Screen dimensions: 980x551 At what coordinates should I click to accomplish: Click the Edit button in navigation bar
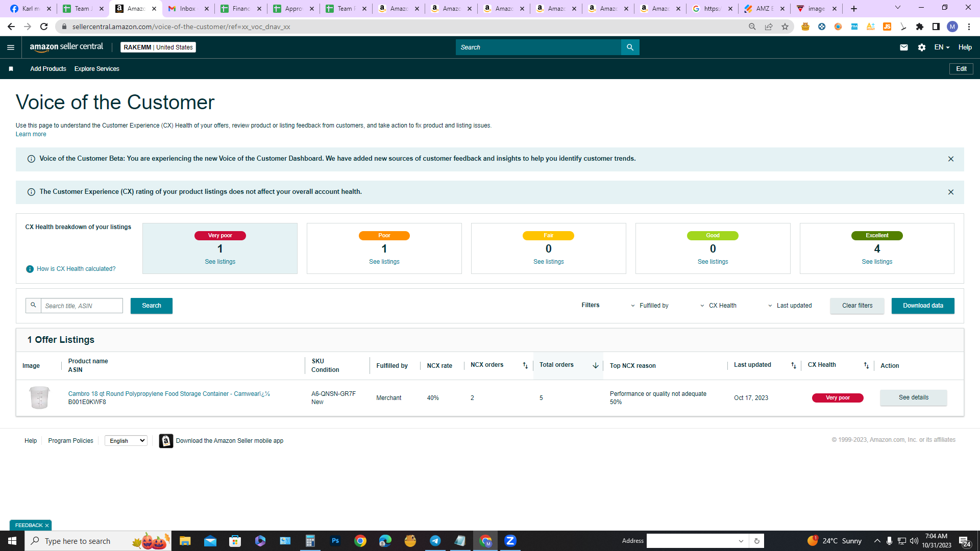point(961,69)
